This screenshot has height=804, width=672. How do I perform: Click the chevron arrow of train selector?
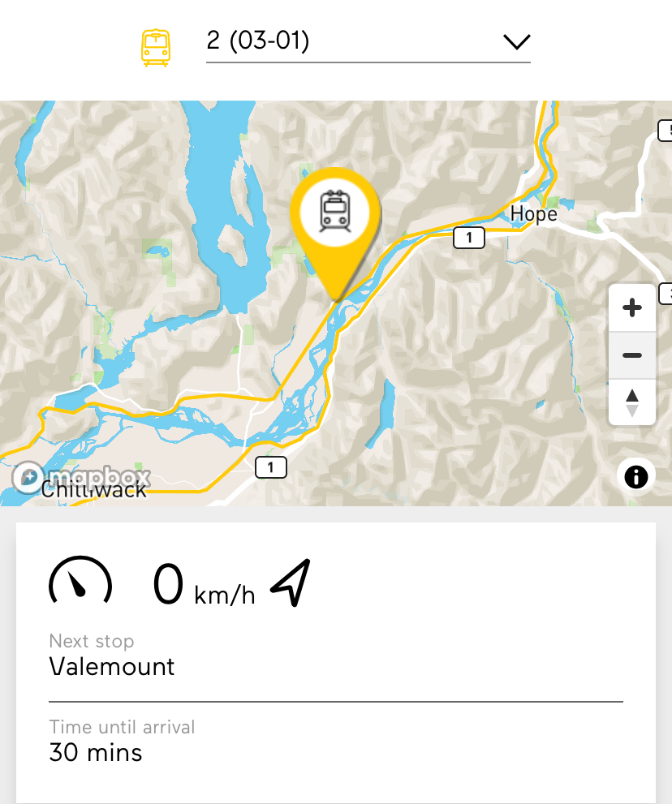click(x=516, y=41)
